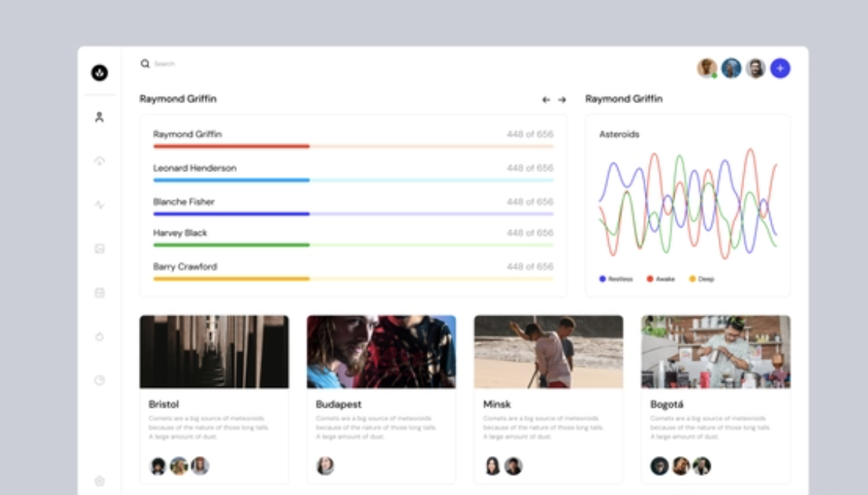The height and width of the screenshot is (495, 868).
Task: Open the calendar sidebar icon
Action: click(x=99, y=293)
